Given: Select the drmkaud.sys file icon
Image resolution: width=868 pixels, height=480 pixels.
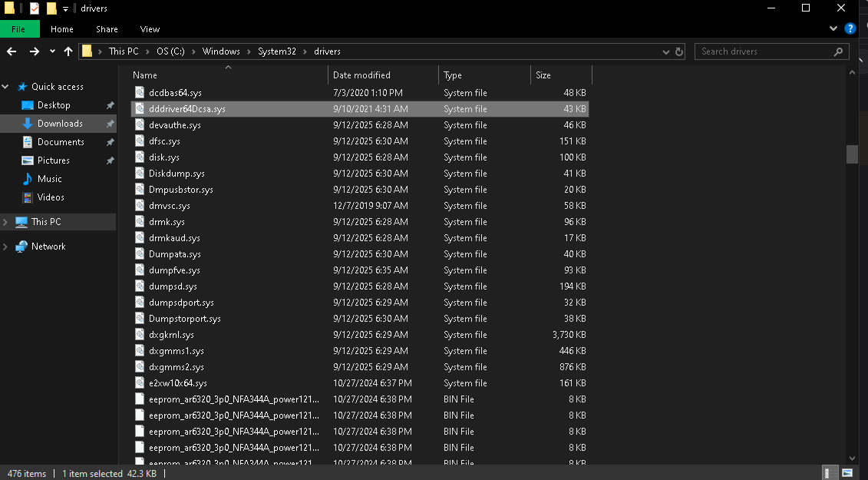Looking at the screenshot, I should 140,238.
